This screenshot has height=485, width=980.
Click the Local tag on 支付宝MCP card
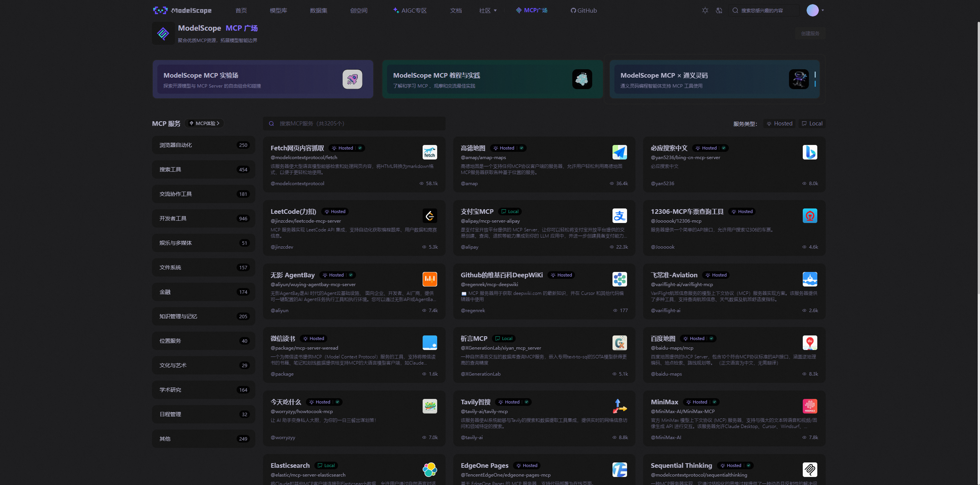point(510,212)
